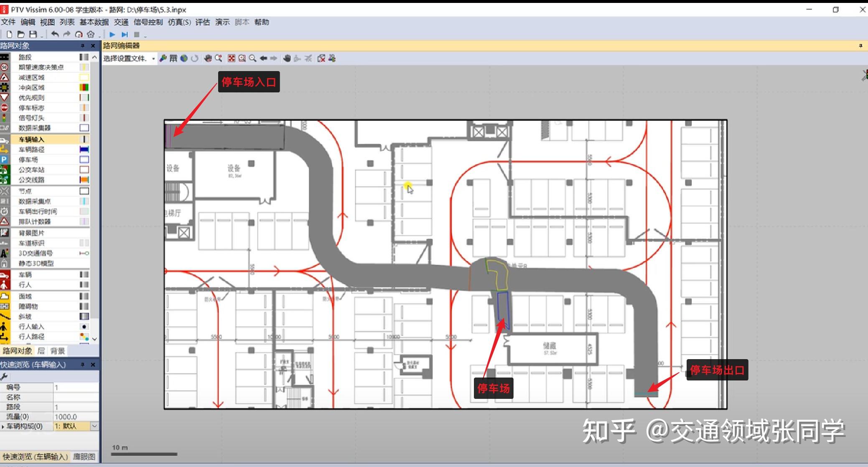Expand the 车辆构成(0) row disclosure arrow
868x467 pixels.
coord(3,427)
